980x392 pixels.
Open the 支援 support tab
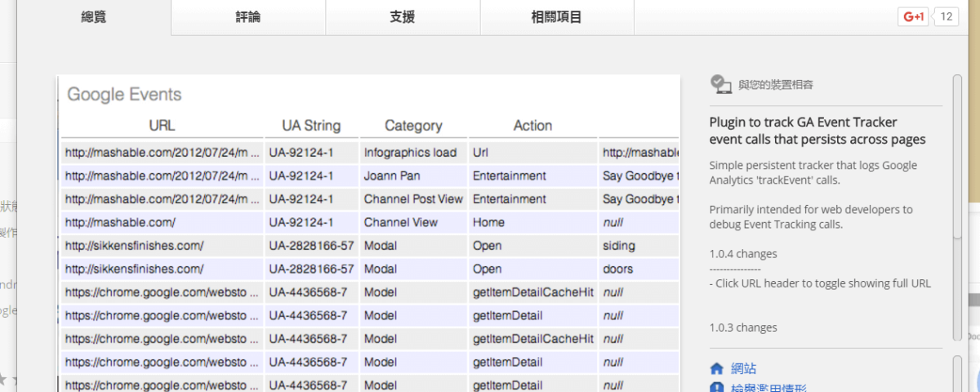(403, 17)
